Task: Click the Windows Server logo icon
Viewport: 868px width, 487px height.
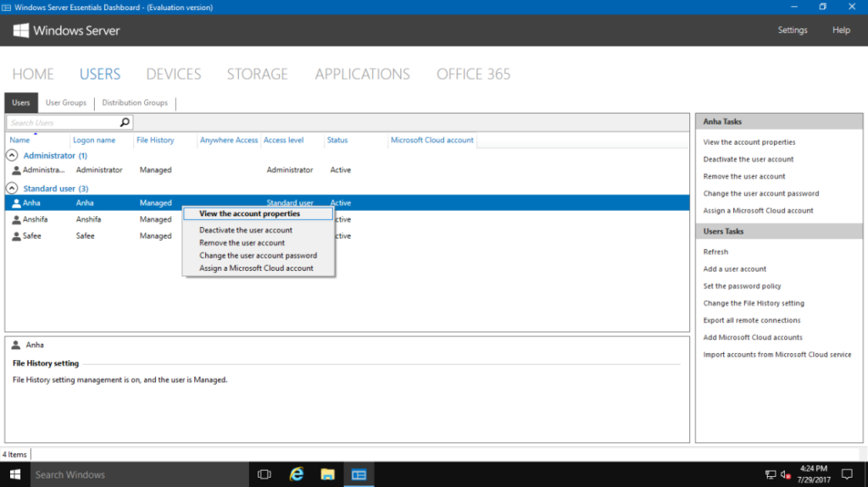Action: (x=20, y=30)
